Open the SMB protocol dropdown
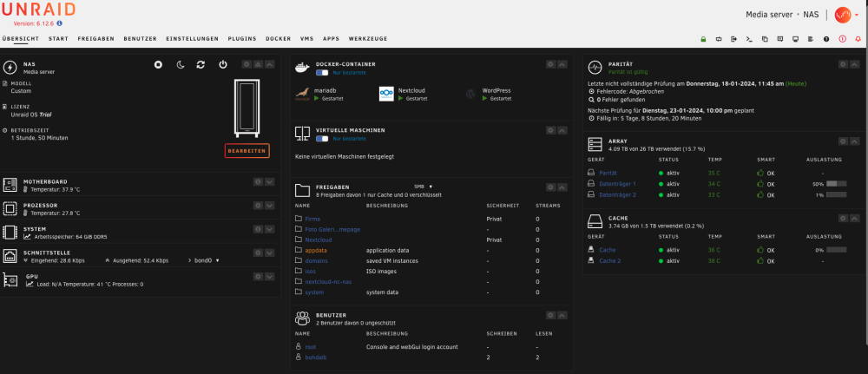The height and width of the screenshot is (374, 868). coord(423,187)
